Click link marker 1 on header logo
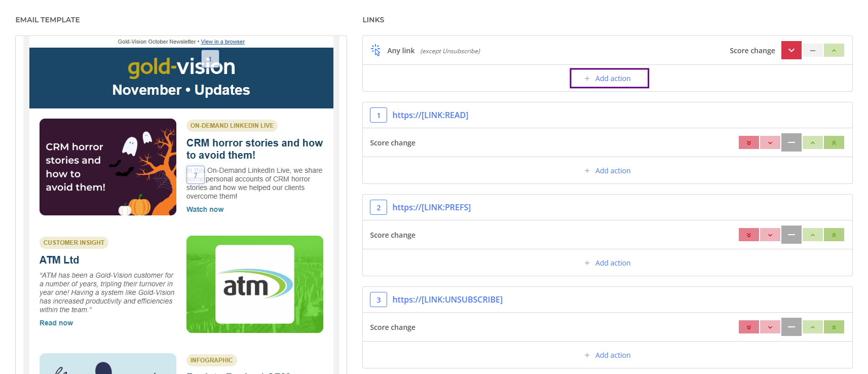This screenshot has width=868, height=374. pos(210,59)
